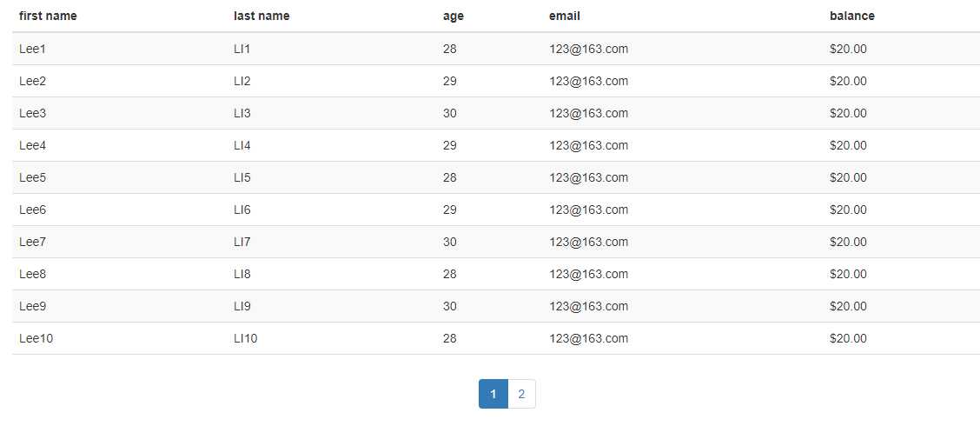Select active page 1 pagination button
Screen dimensions: 980x426
tap(493, 394)
